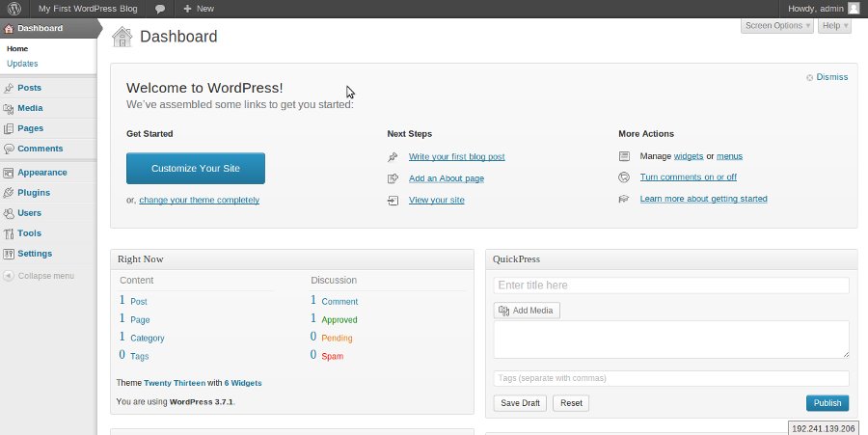Open the Plugins menu in sidebar
Image resolution: width=868 pixels, height=435 pixels.
click(x=34, y=193)
